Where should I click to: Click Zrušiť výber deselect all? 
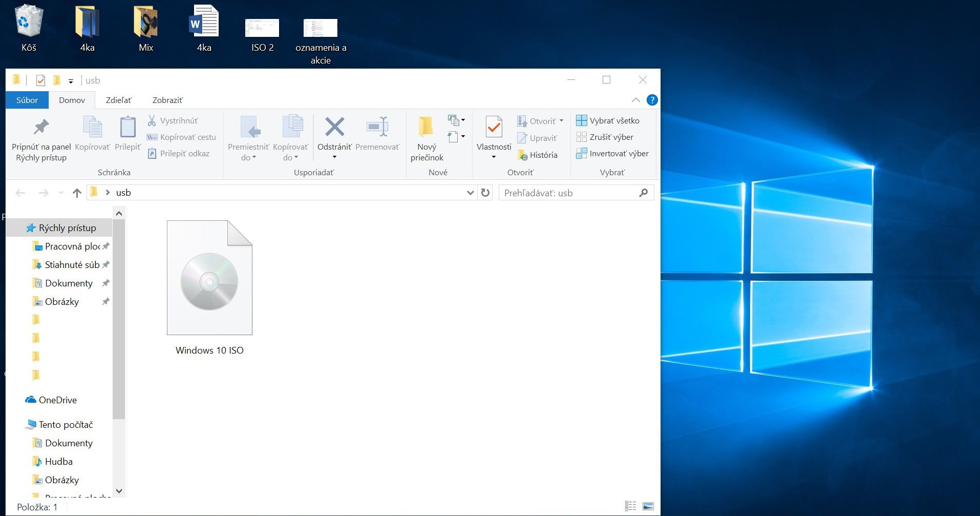click(605, 137)
